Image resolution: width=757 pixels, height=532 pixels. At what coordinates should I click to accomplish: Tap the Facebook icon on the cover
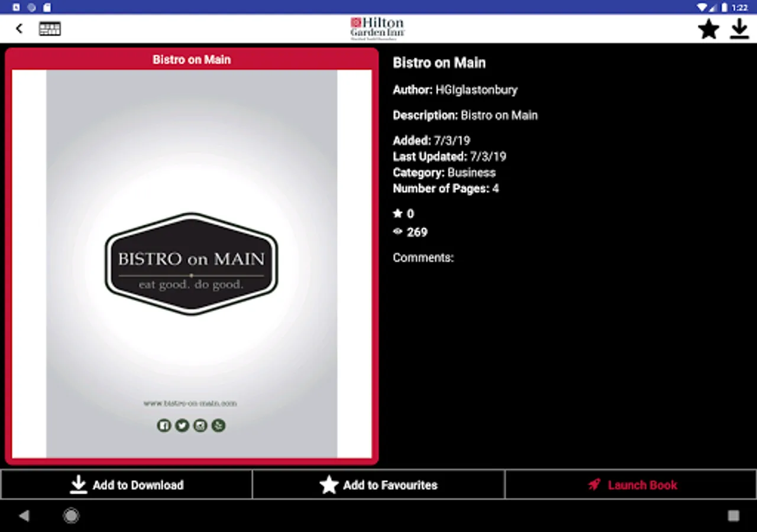pyautogui.click(x=164, y=425)
